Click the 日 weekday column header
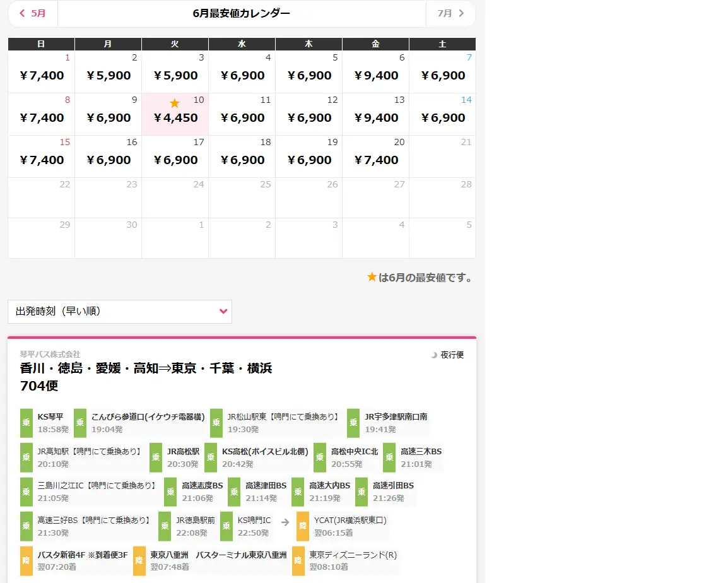The width and height of the screenshot is (728, 583). click(x=42, y=44)
